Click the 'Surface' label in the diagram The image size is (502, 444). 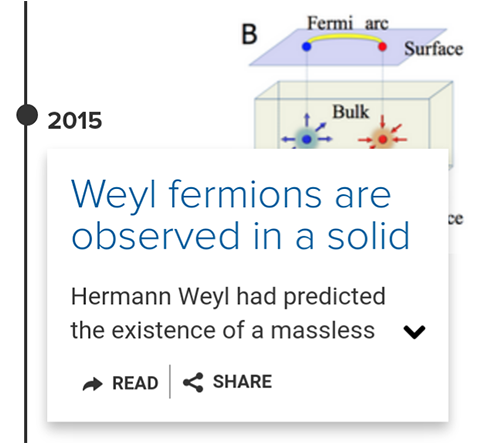point(433,49)
